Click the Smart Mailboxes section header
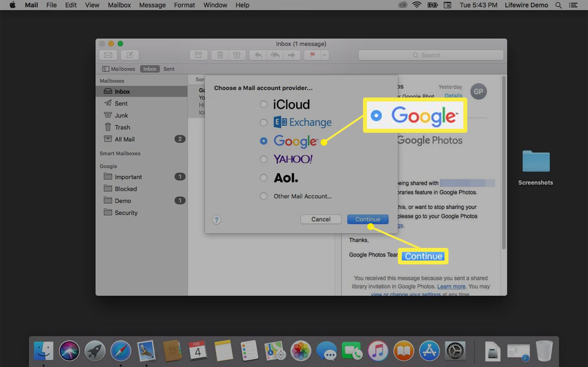 [120, 154]
